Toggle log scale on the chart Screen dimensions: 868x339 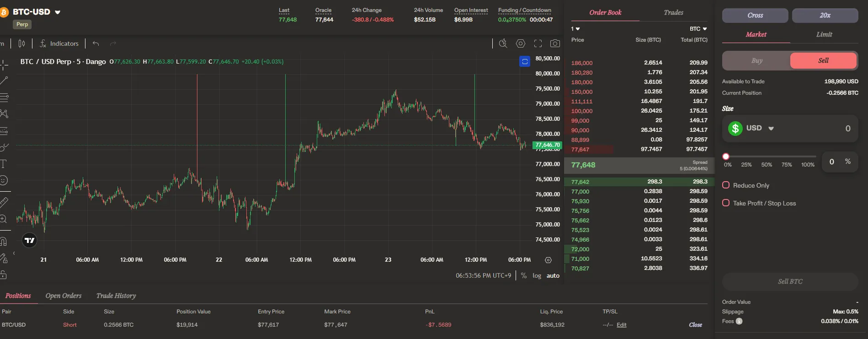[x=537, y=275]
